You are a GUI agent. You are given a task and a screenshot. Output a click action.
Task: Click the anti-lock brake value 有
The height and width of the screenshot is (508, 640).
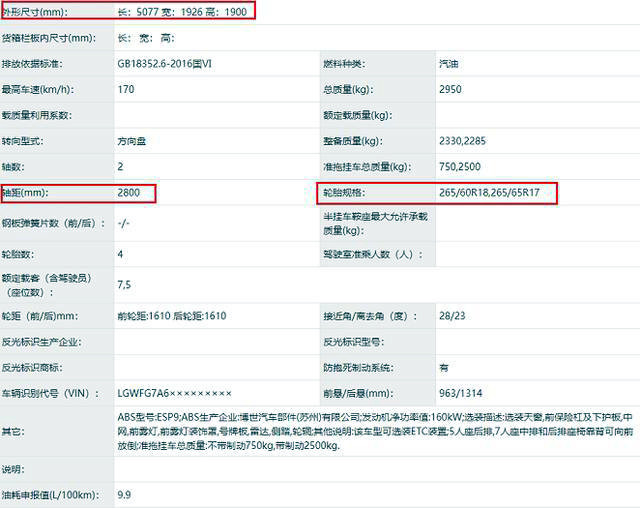(x=444, y=368)
